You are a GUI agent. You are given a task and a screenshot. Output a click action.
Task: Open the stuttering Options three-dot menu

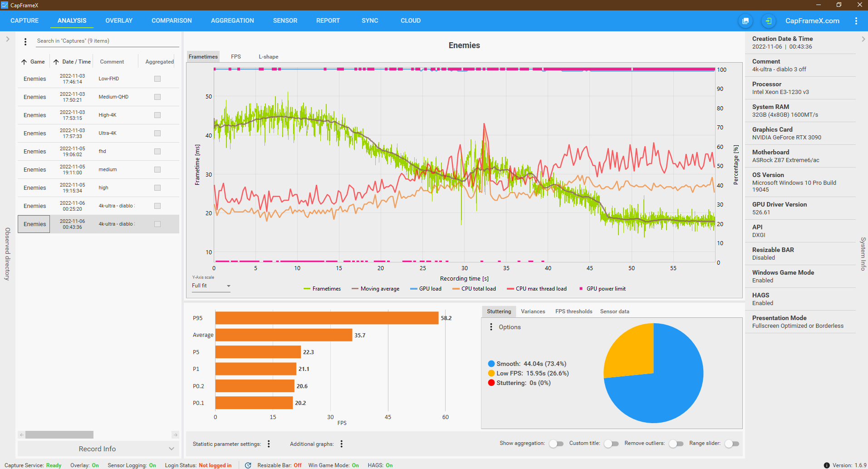(491, 327)
